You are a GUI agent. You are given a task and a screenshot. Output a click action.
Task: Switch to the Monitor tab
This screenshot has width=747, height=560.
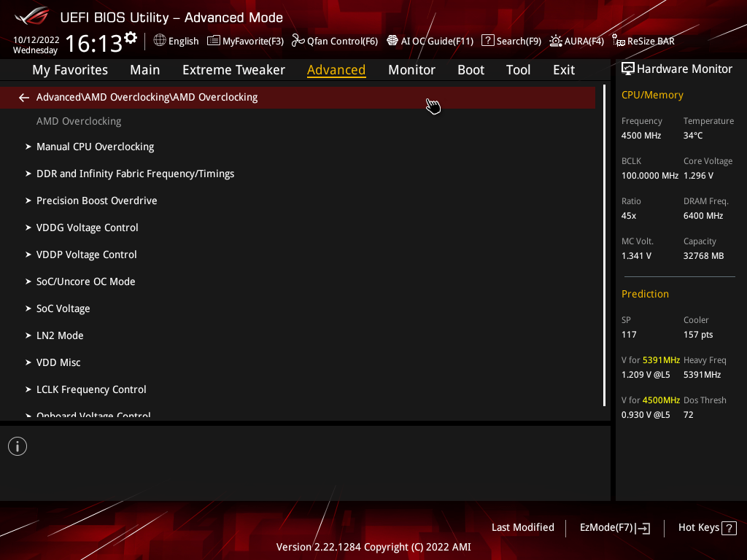point(411,70)
